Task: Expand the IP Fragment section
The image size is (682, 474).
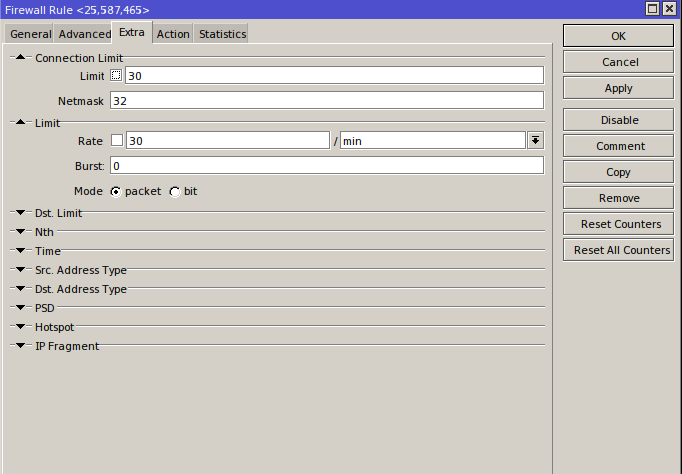Action: [20, 346]
